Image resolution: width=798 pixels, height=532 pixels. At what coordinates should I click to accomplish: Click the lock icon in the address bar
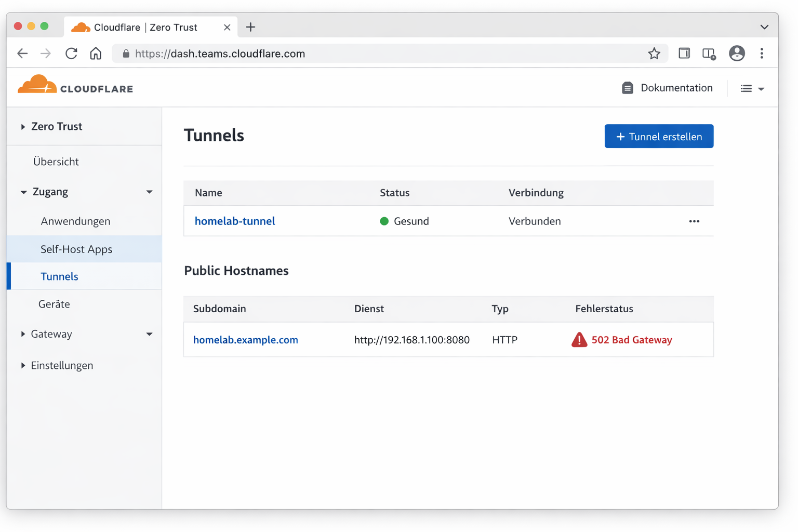(x=126, y=54)
